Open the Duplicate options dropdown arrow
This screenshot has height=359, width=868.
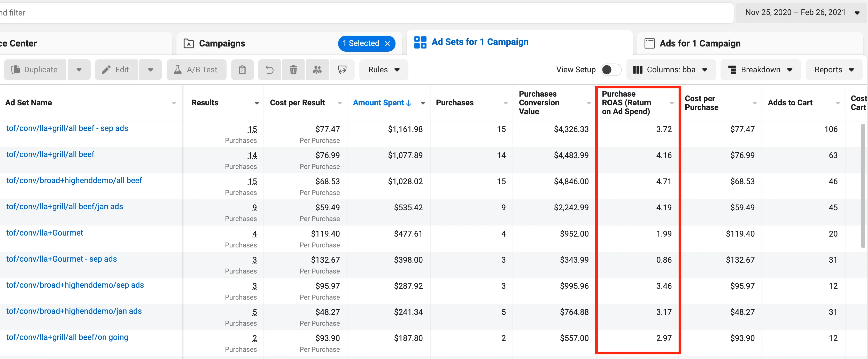coord(79,70)
